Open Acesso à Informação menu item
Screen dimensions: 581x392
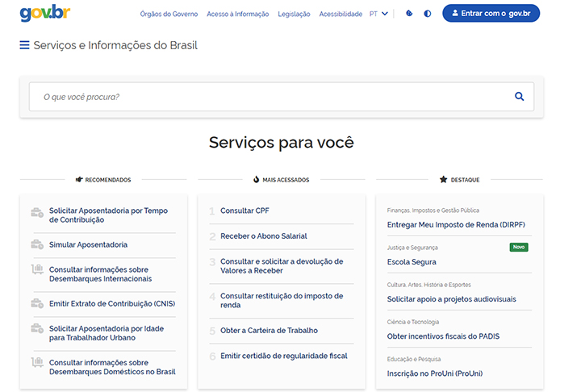(237, 15)
